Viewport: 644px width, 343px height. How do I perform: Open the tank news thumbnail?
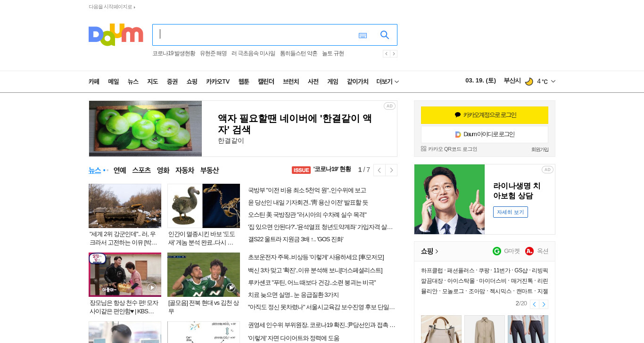[x=125, y=206]
